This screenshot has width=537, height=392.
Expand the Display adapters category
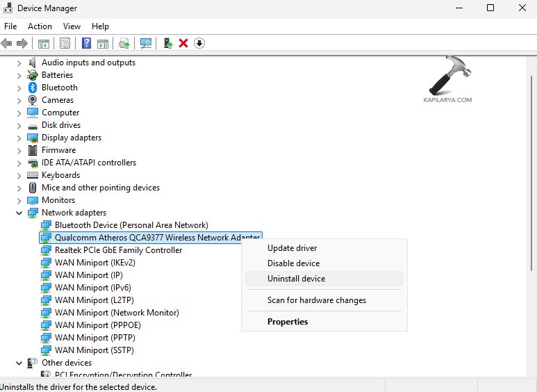coord(19,138)
